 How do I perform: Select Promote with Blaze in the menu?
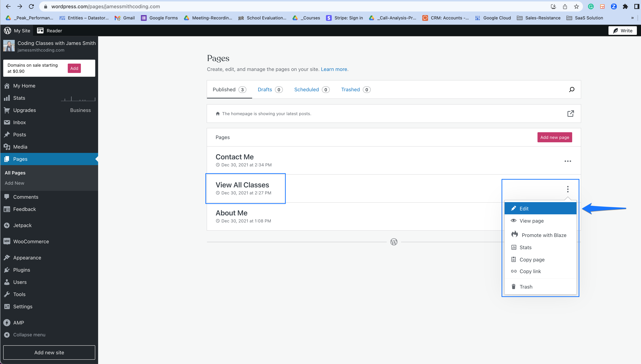(x=541, y=235)
